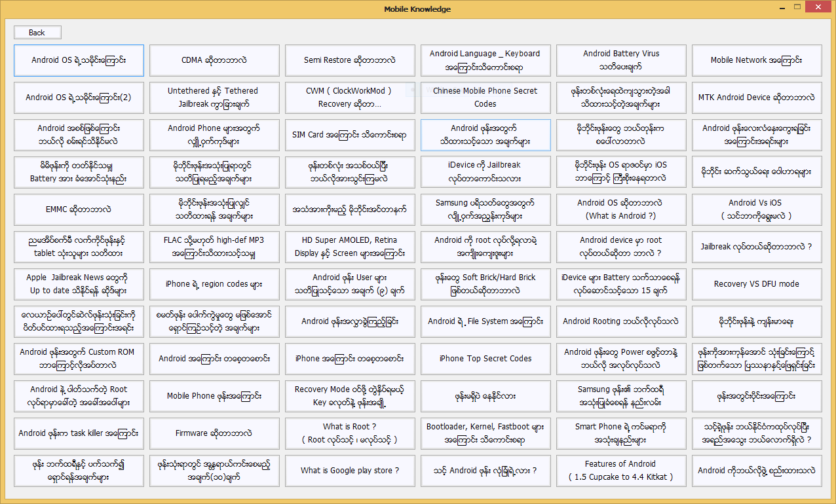Open Android Language _ Keyboard topic
The height and width of the screenshot is (504, 836).
(x=485, y=60)
